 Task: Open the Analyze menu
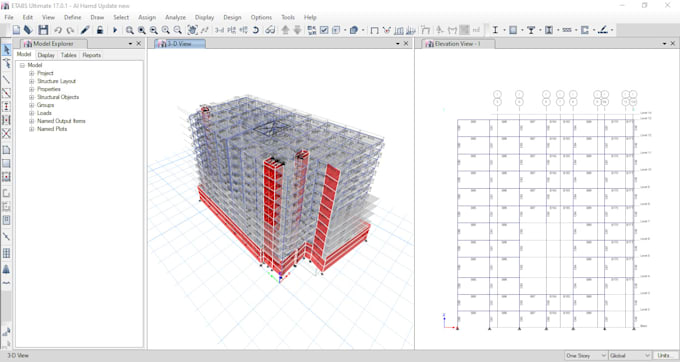pos(176,17)
